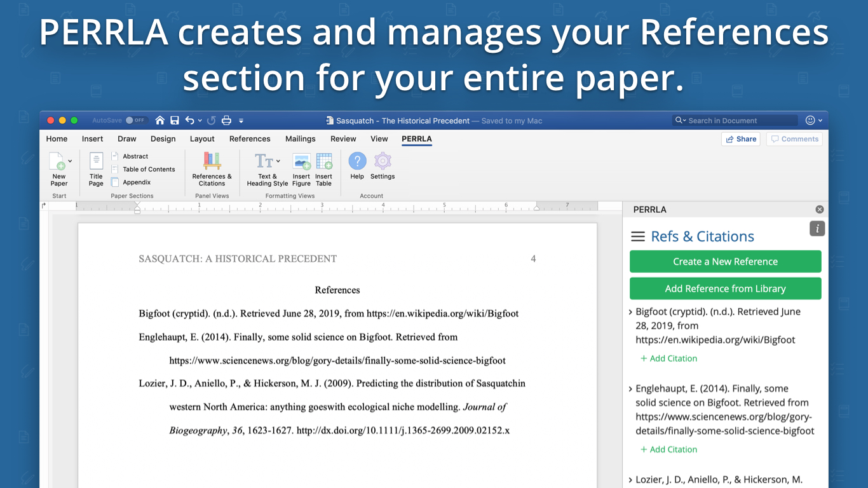This screenshot has height=488, width=868.
Task: Click the Journal of Biogeography DOI line
Action: [x=339, y=430]
